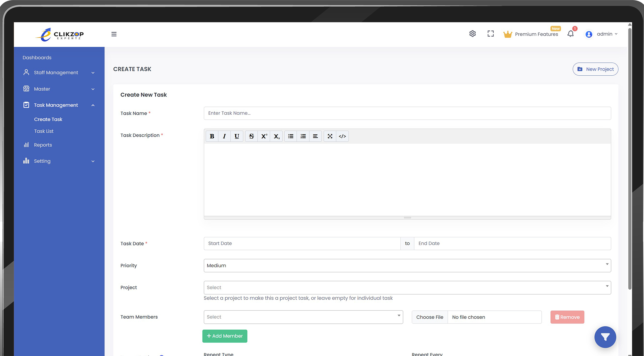Navigate to Task List in the sidebar
This screenshot has width=644, height=356.
(x=44, y=131)
